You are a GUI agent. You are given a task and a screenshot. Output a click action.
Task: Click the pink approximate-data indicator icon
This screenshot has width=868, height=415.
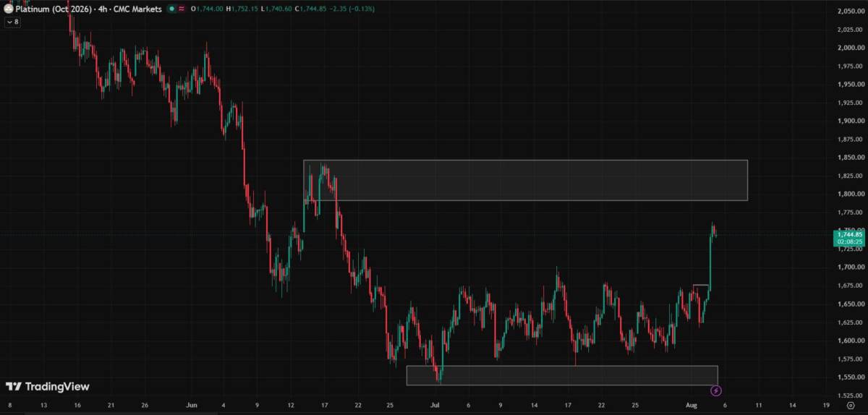click(181, 9)
